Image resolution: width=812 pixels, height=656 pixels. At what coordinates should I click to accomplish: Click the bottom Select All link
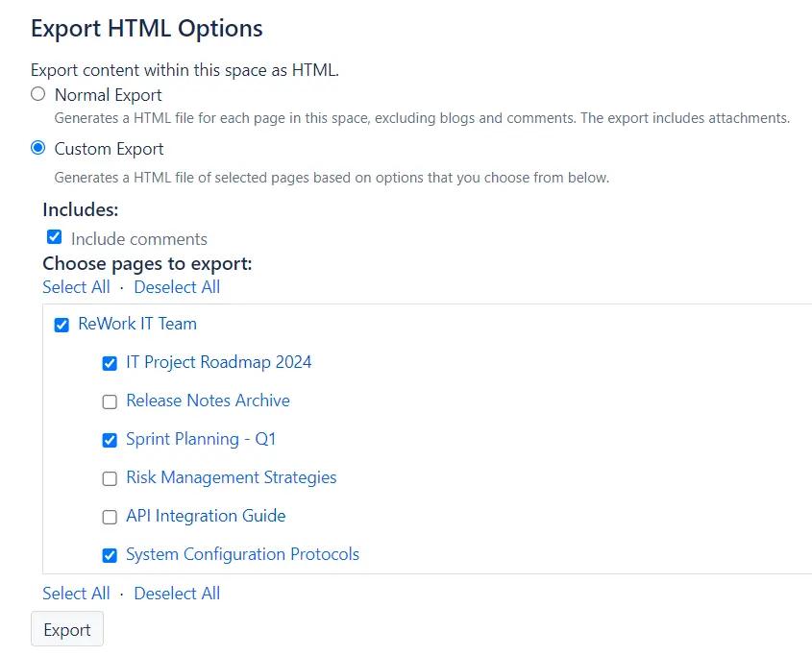tap(76, 593)
